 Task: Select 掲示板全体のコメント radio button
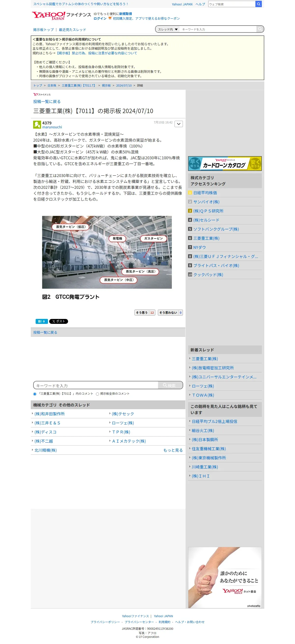click(97, 394)
